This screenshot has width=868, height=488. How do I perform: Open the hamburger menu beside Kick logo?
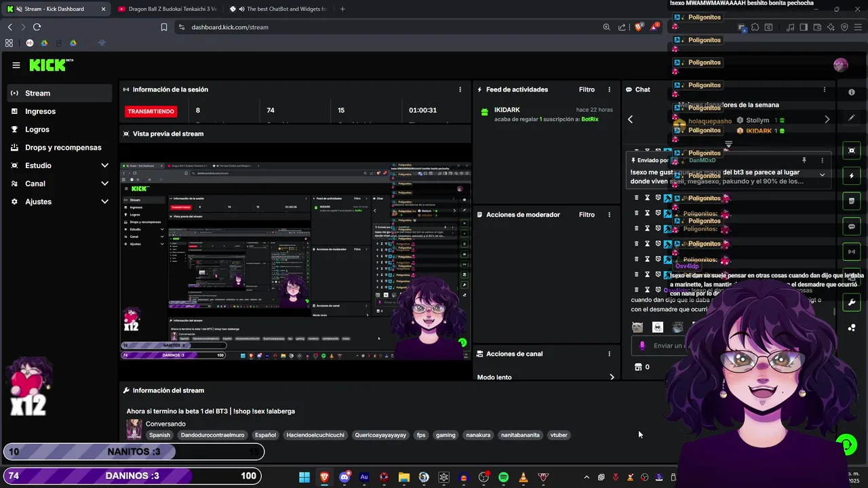tap(16, 65)
